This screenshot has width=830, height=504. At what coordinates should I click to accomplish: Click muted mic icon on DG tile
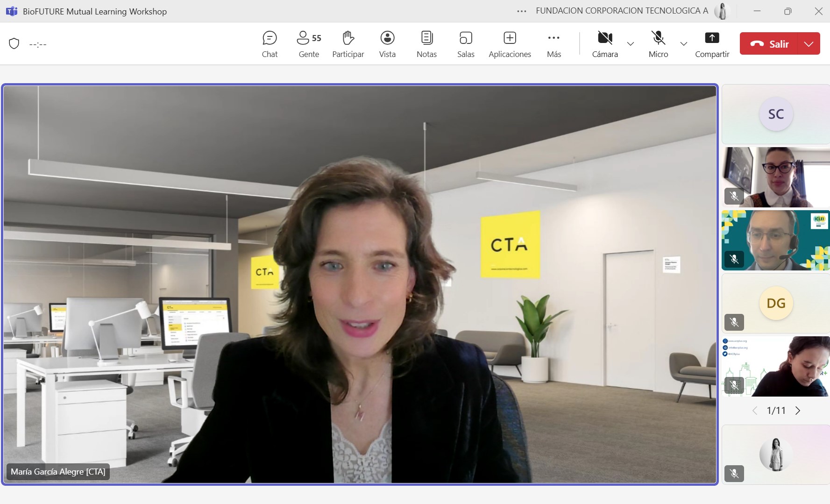click(x=734, y=322)
